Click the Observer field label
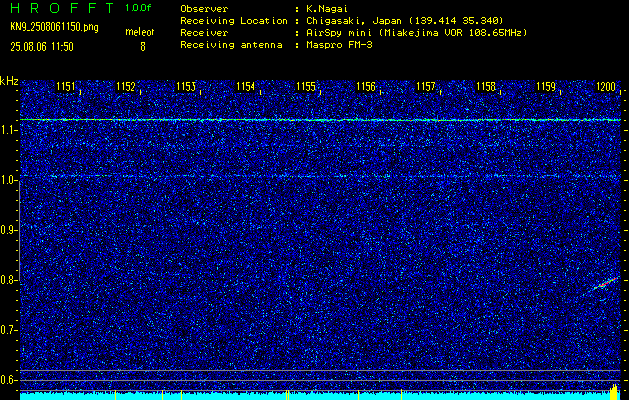This screenshot has height=400, width=629. tap(204, 9)
